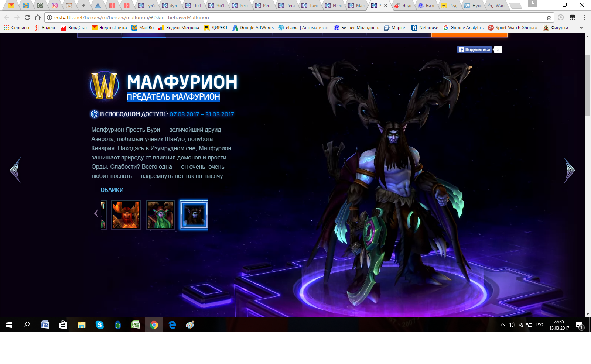Click the page vertical scrollbar thumb
The image size is (591, 364).
588,85
